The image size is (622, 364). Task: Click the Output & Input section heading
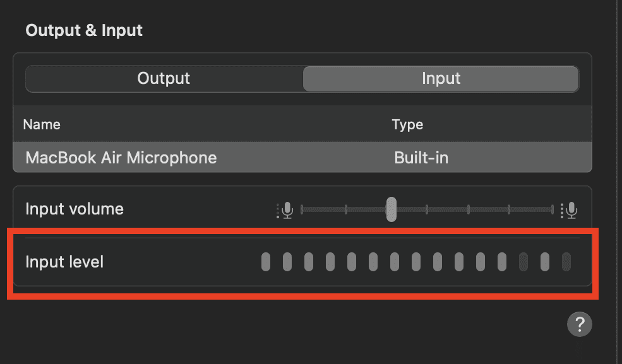[x=84, y=30]
